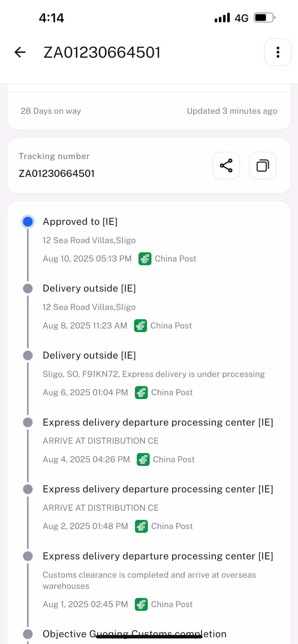Image resolution: width=298 pixels, height=644 pixels.
Task: Select the Aug 6 'Delivery outside' timeline dot
Action: 28,356
